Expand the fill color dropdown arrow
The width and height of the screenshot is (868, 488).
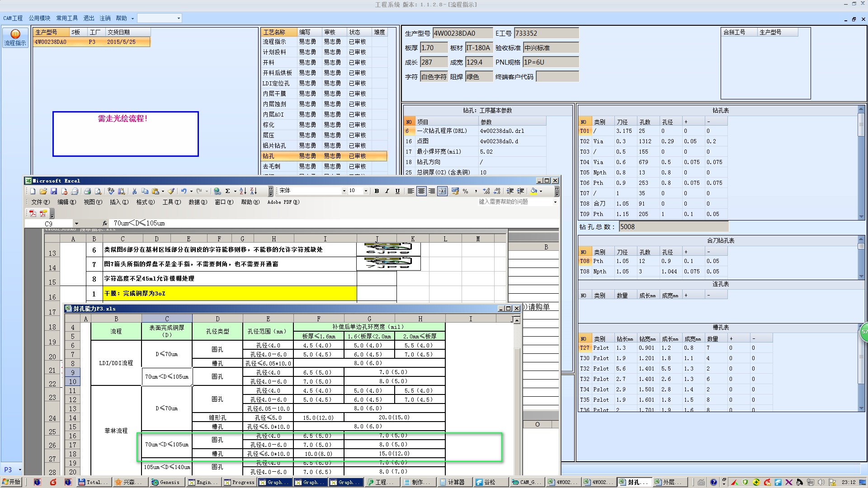click(x=541, y=191)
